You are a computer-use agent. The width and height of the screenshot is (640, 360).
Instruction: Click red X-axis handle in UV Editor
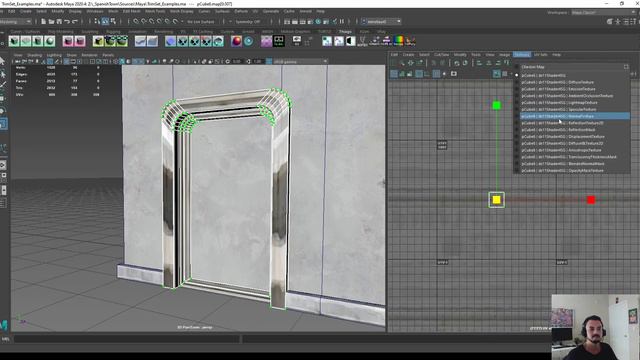(591, 200)
